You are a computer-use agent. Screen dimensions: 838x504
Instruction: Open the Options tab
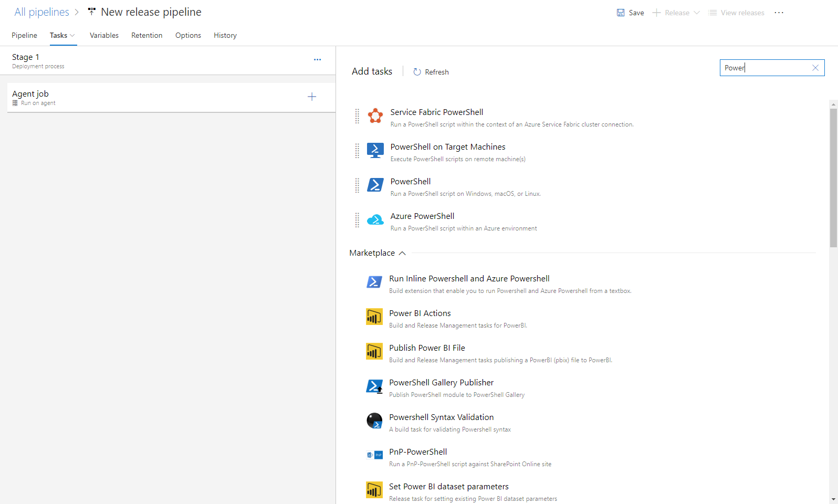188,35
